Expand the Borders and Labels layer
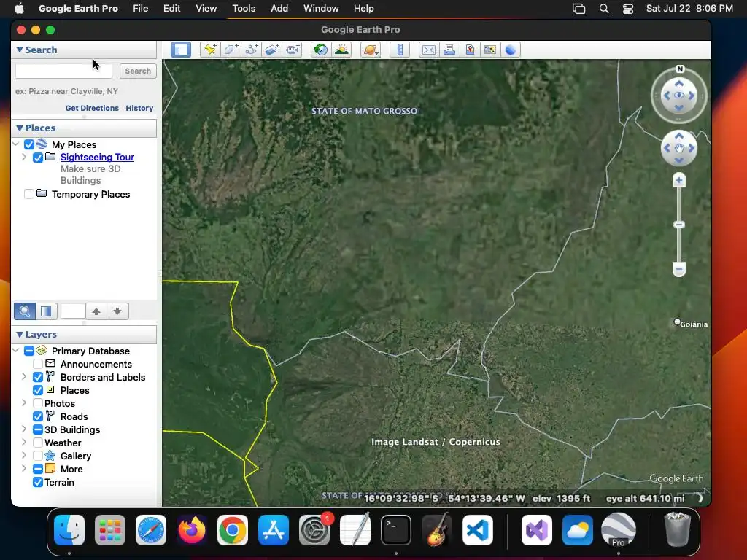Image resolution: width=747 pixels, height=560 pixels. (x=24, y=377)
